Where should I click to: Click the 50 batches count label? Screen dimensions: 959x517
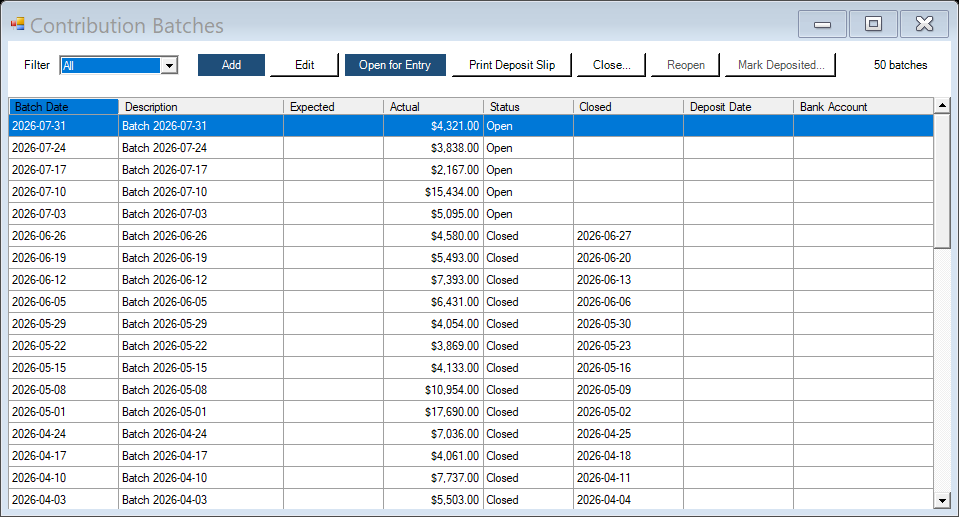tap(900, 65)
